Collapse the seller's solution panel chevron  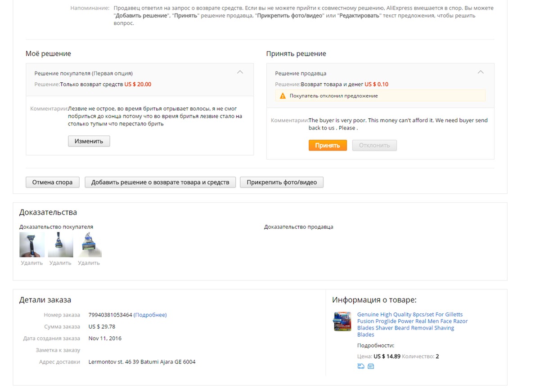click(481, 72)
